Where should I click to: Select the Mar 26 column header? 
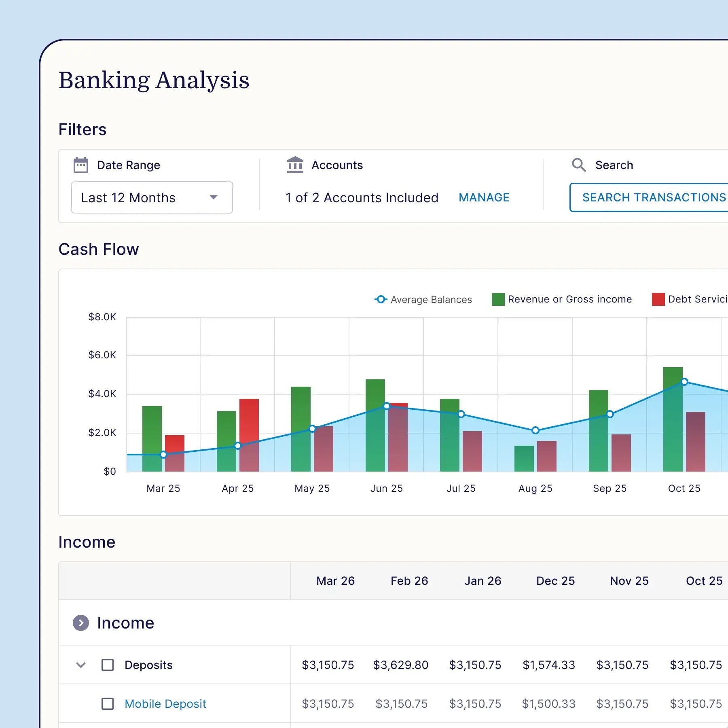click(335, 581)
